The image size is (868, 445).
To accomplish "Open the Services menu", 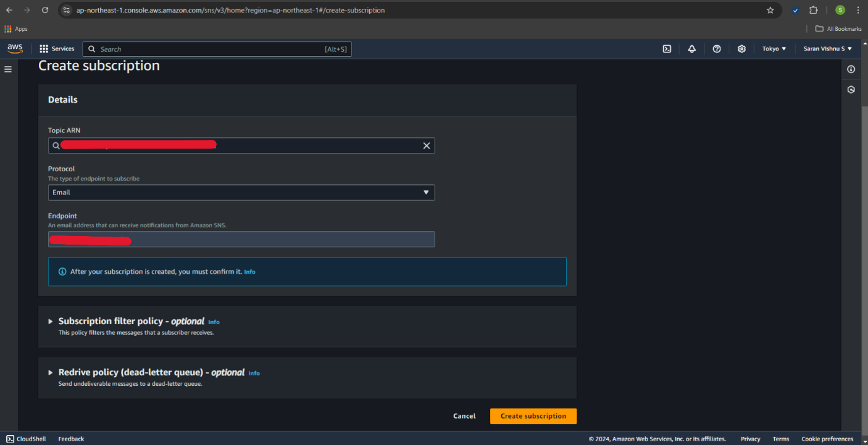I will [57, 49].
